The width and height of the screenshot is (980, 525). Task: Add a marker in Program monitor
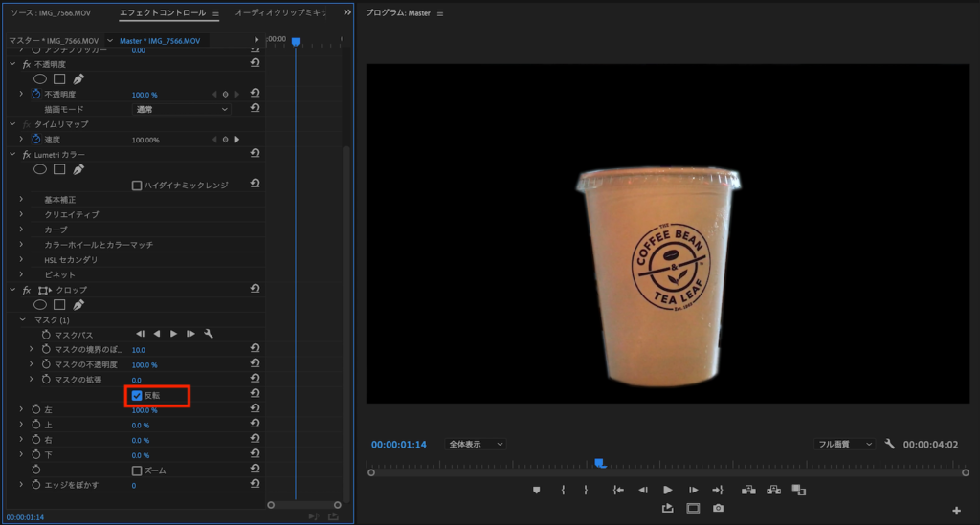click(537, 490)
